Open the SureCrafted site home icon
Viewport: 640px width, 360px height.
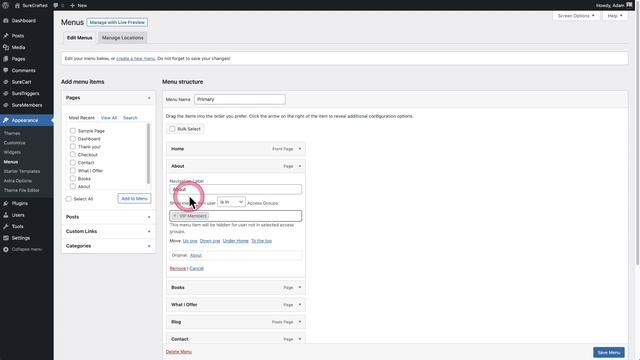pyautogui.click(x=17, y=5)
